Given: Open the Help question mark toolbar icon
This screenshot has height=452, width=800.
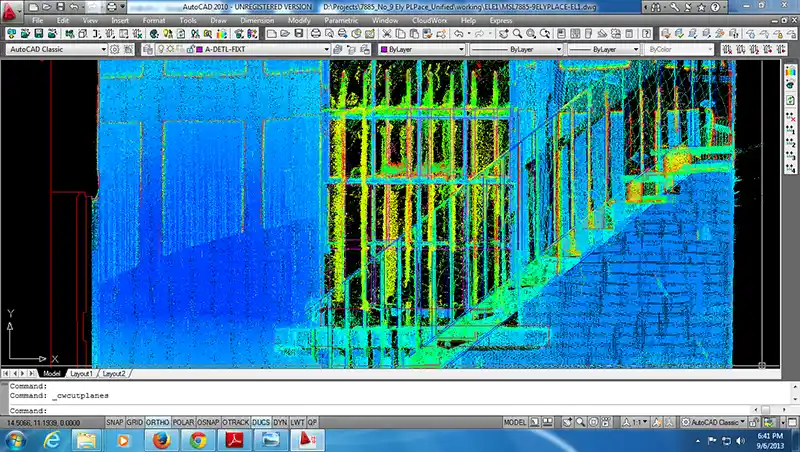Looking at the screenshot, I should tap(646, 34).
